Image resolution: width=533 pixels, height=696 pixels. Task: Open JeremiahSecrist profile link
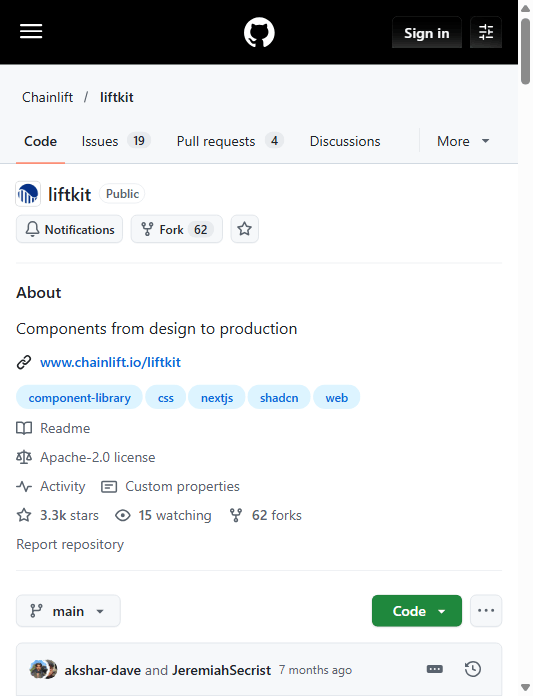click(x=221, y=670)
